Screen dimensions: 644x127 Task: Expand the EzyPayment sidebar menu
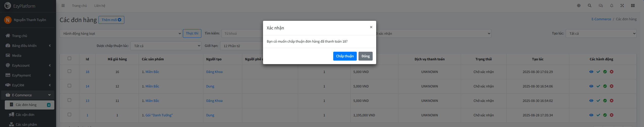(28, 75)
